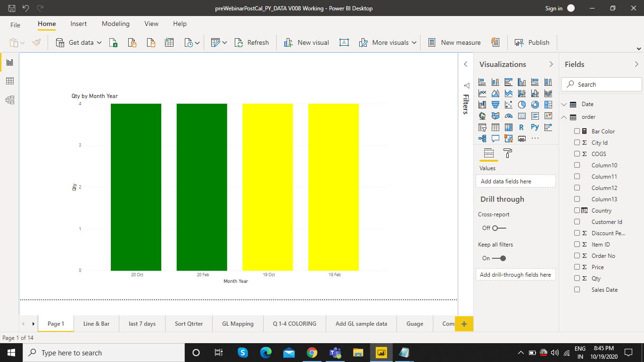Open the Modeling ribbon tab
Screen dimensions: 644x362
pos(116,24)
